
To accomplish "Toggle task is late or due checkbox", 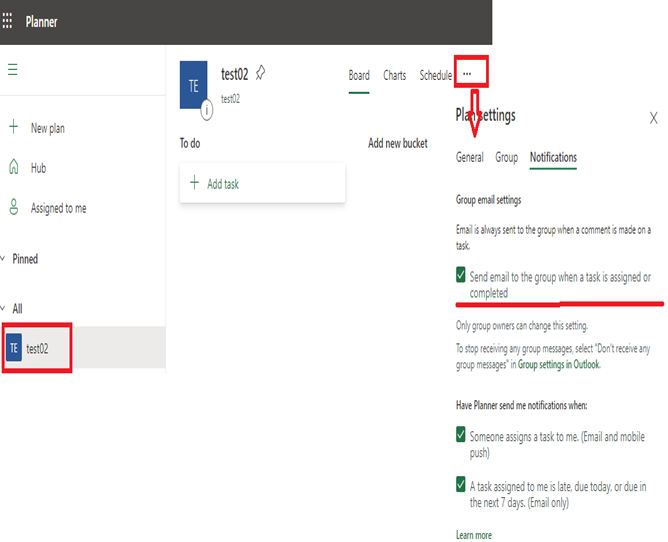I will (x=461, y=484).
